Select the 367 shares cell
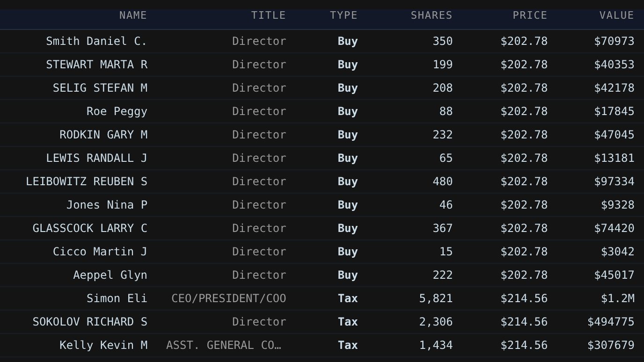The width and height of the screenshot is (644, 362). click(x=443, y=228)
